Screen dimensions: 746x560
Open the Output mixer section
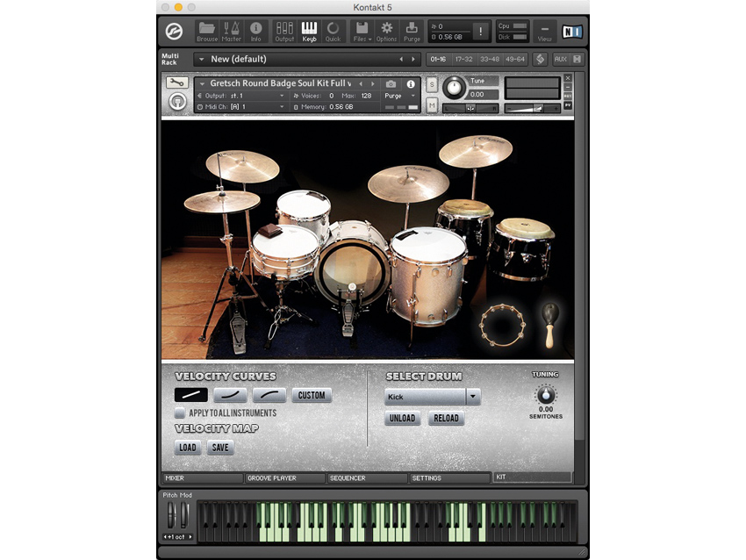point(284,32)
